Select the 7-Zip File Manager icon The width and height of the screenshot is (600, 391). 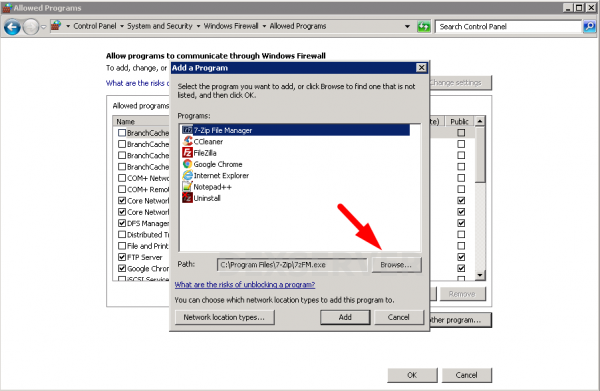point(187,130)
